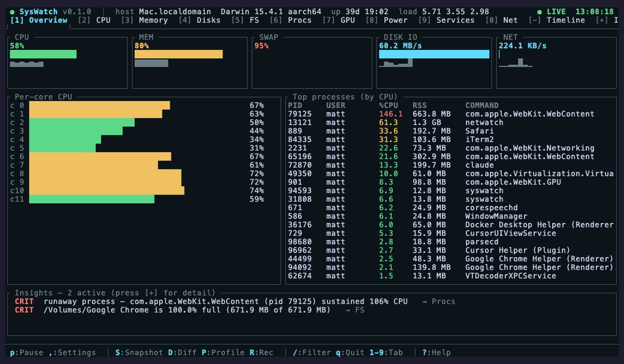Open the [0] Net tab
This screenshot has height=364, width=624.
click(x=501, y=20)
